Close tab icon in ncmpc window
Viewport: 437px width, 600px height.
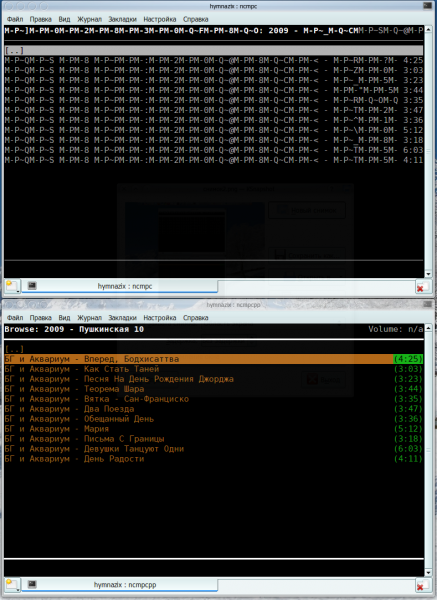[x=422, y=287]
